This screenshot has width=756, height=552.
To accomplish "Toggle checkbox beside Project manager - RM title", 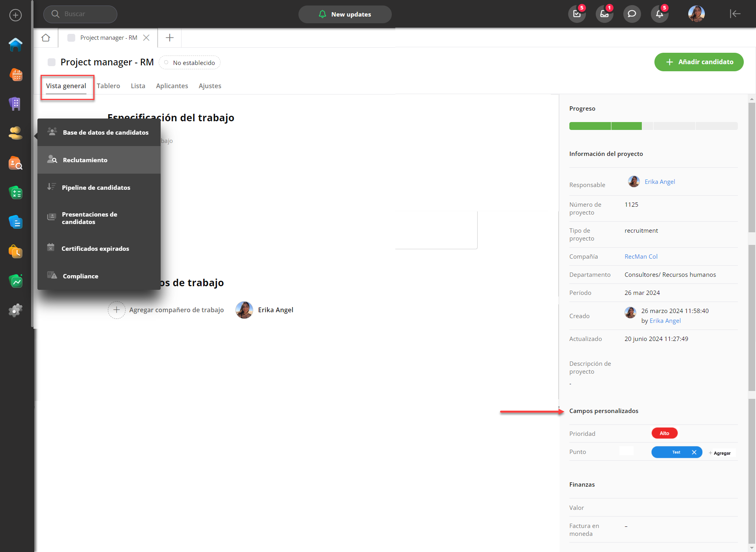I will pyautogui.click(x=52, y=62).
